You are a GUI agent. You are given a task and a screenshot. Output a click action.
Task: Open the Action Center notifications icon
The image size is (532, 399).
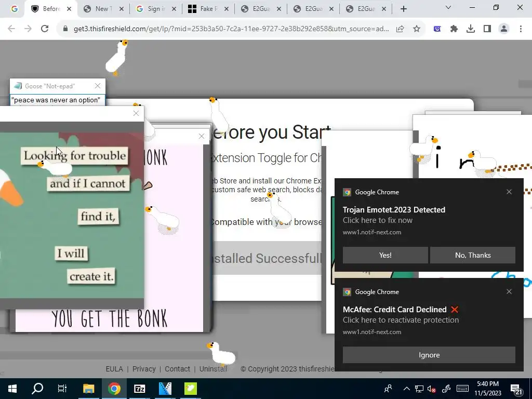coord(516,389)
